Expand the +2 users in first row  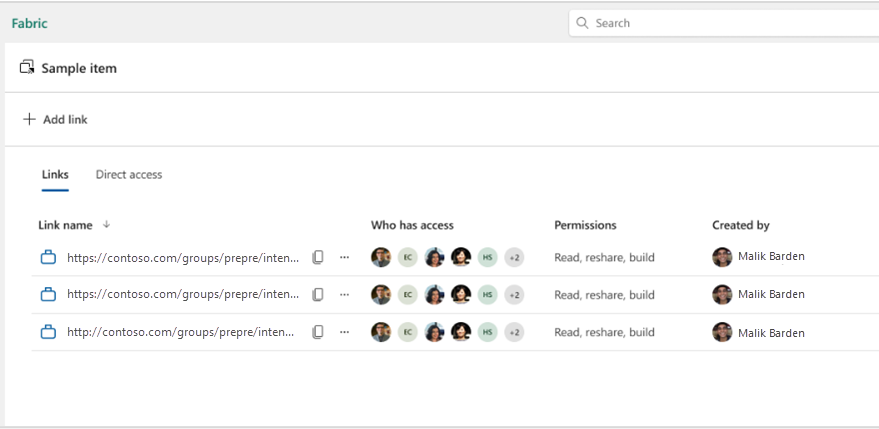click(514, 257)
